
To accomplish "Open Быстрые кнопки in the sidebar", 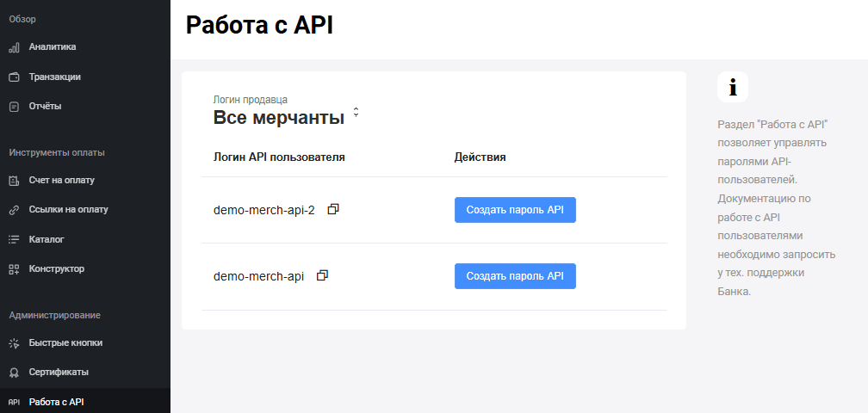I will (65, 342).
